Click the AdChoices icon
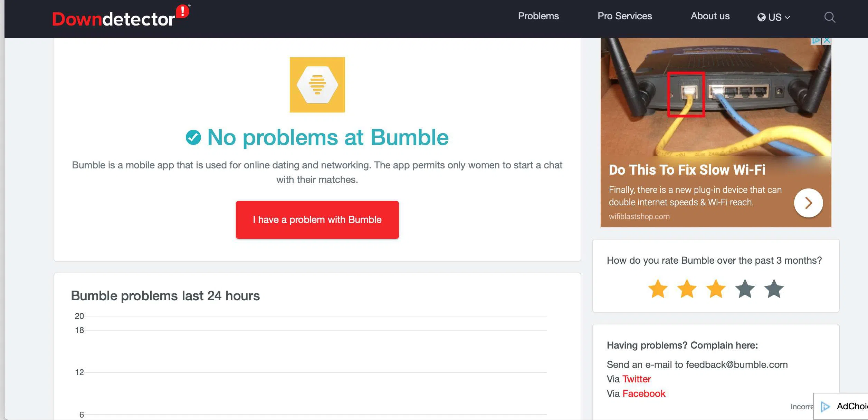The height and width of the screenshot is (420, 868). pyautogui.click(x=826, y=407)
